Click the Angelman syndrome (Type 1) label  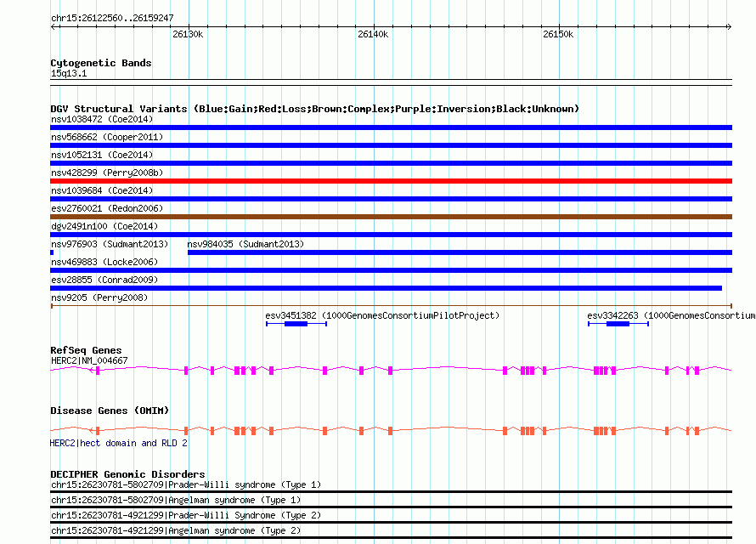(x=176, y=500)
